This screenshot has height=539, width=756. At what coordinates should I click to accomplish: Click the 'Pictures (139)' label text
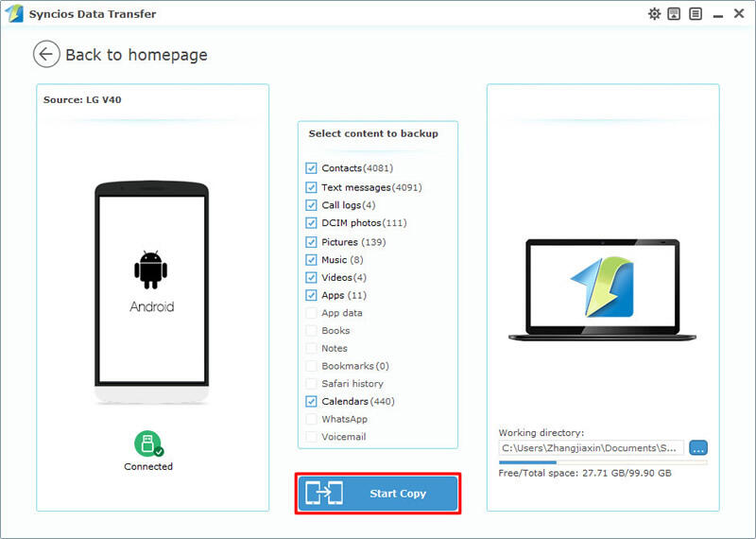[353, 242]
